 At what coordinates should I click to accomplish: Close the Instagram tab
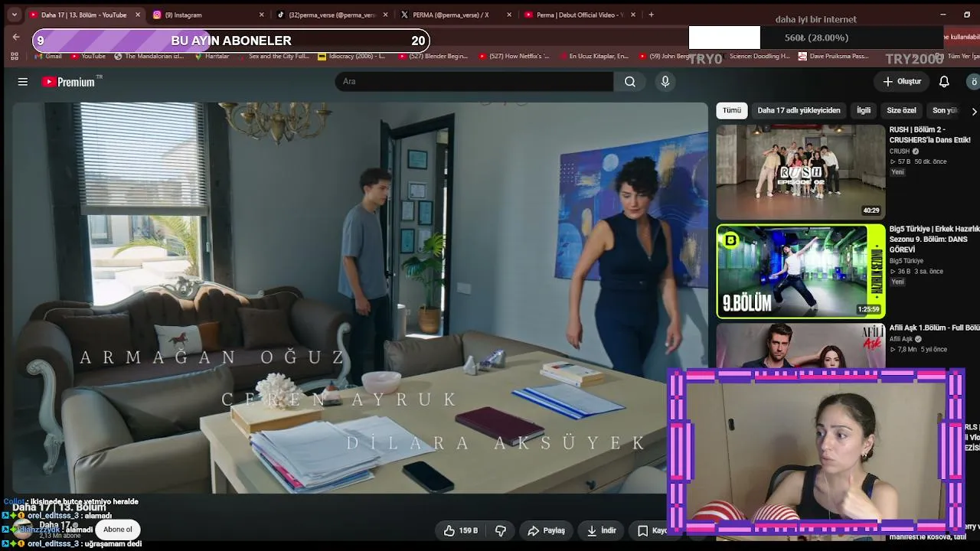click(261, 15)
